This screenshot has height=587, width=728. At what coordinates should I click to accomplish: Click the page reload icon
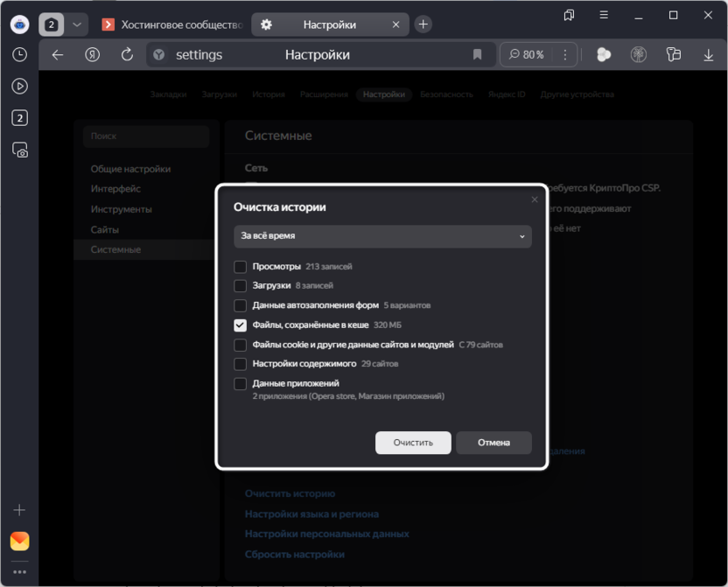[x=127, y=55]
